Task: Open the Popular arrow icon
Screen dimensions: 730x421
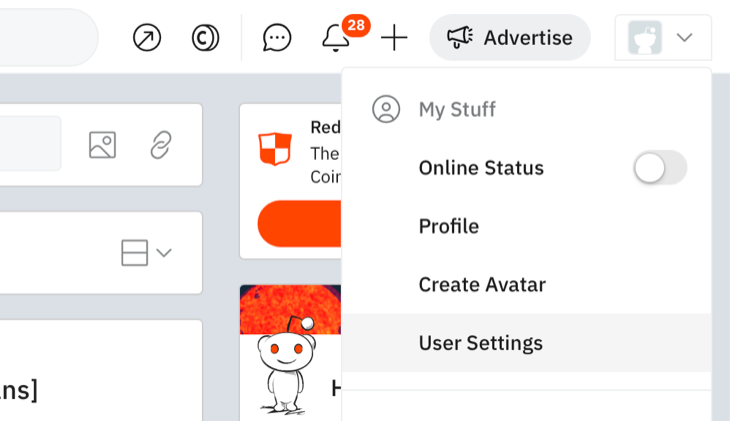Action: (x=147, y=38)
